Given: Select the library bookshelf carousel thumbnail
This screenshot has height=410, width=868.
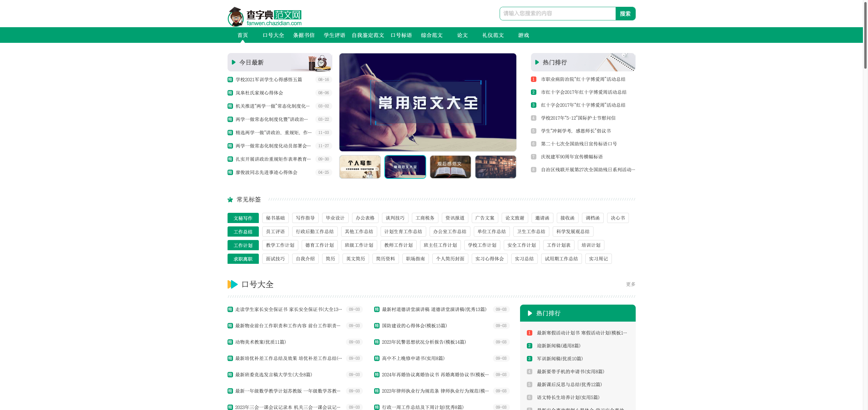Looking at the screenshot, I should [496, 167].
